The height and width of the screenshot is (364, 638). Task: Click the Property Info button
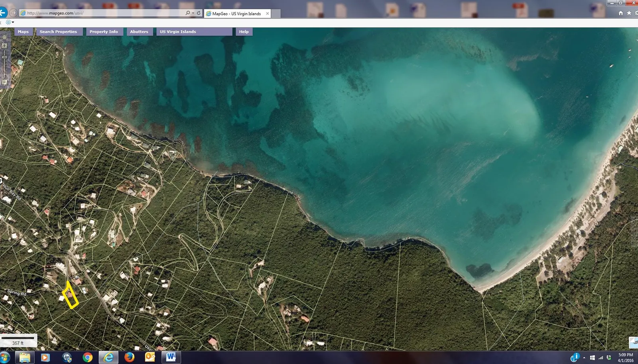point(104,32)
